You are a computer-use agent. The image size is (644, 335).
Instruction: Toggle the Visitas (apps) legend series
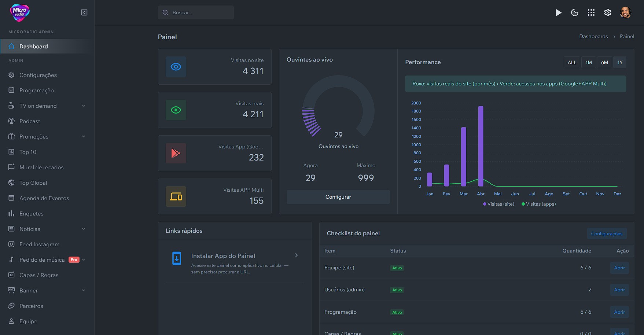[x=538, y=204]
